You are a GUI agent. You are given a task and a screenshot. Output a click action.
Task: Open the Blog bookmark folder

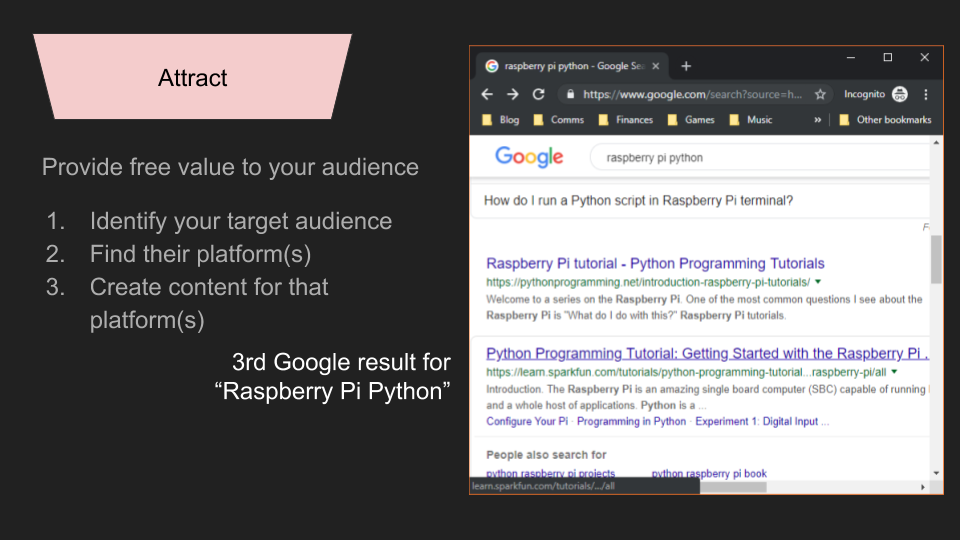click(x=501, y=120)
